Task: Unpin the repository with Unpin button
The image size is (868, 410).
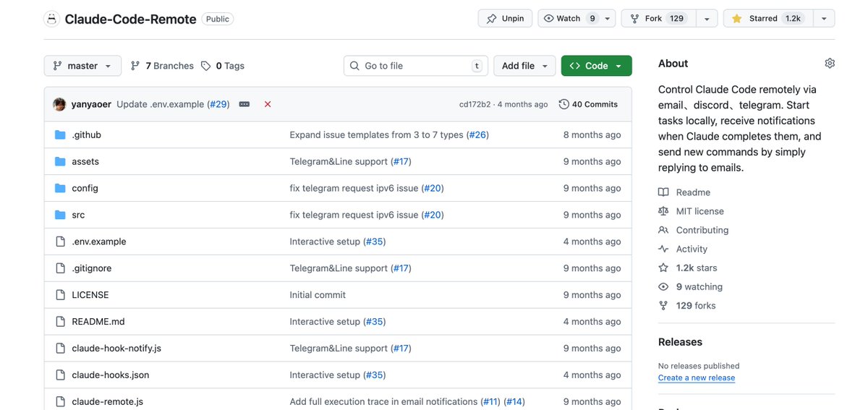Action: click(506, 18)
